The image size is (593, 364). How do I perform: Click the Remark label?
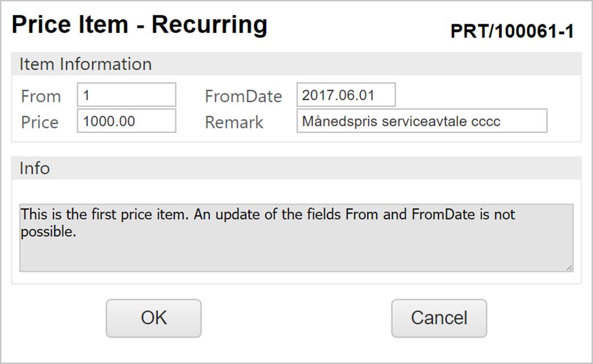pyautogui.click(x=234, y=122)
